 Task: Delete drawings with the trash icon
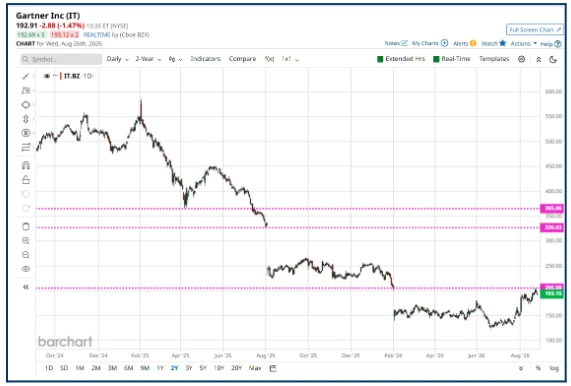[25, 226]
